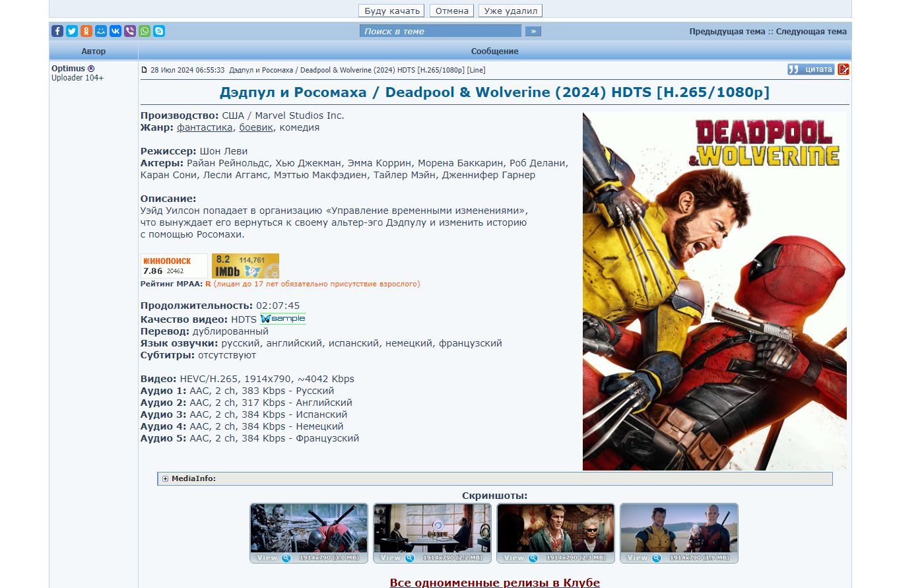Click the Сообщение column header
Viewport: 924px width, 588px height.
click(495, 51)
